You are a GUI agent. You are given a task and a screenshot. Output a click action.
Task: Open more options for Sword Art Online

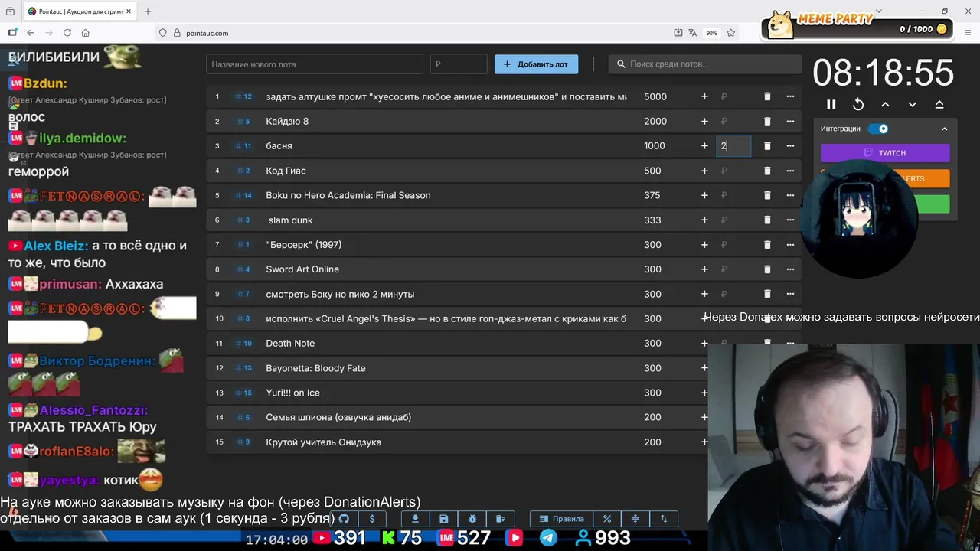point(790,269)
